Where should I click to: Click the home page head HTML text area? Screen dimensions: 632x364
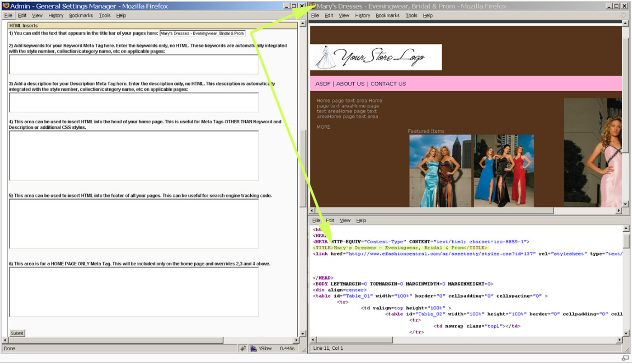point(134,156)
